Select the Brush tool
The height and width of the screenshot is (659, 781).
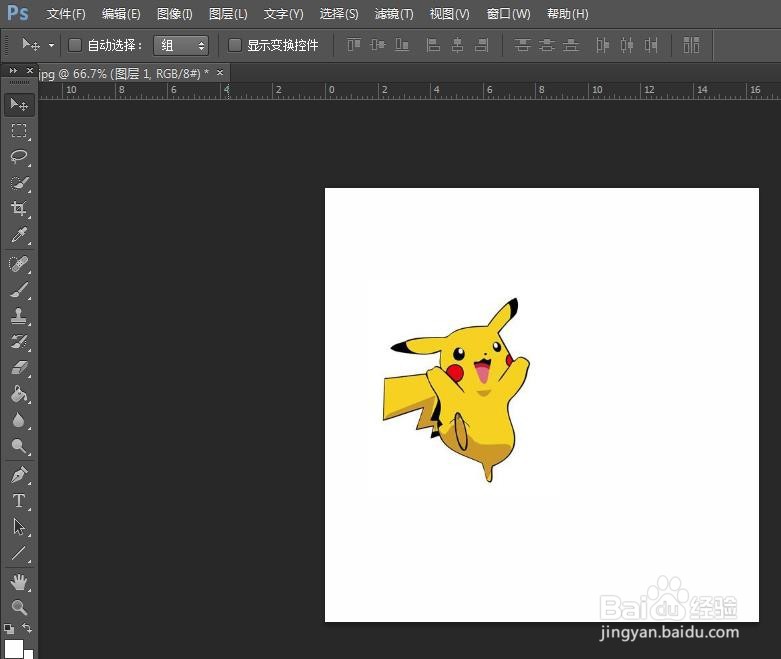coord(19,290)
